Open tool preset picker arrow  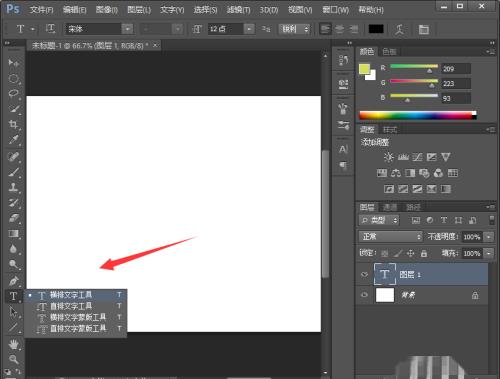[x=33, y=29]
